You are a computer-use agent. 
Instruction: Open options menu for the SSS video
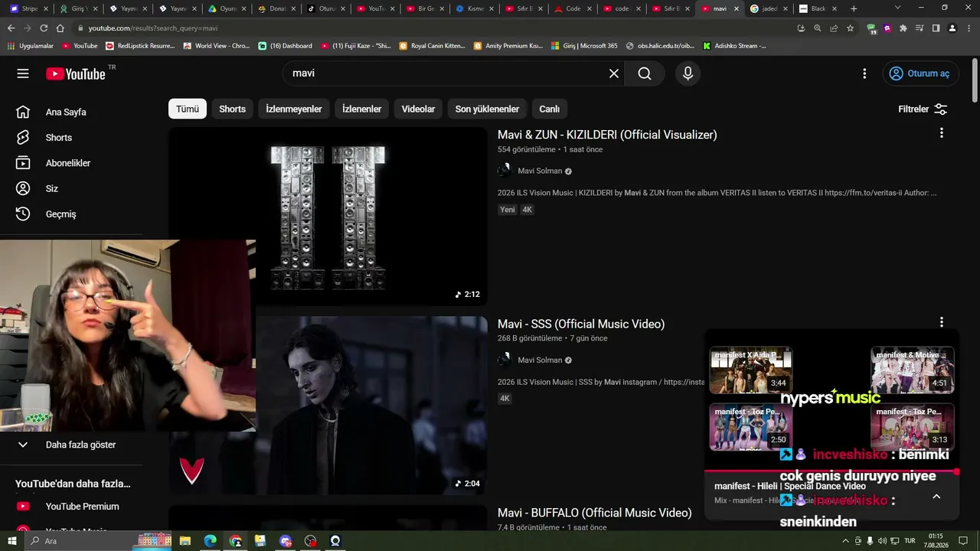point(941,322)
